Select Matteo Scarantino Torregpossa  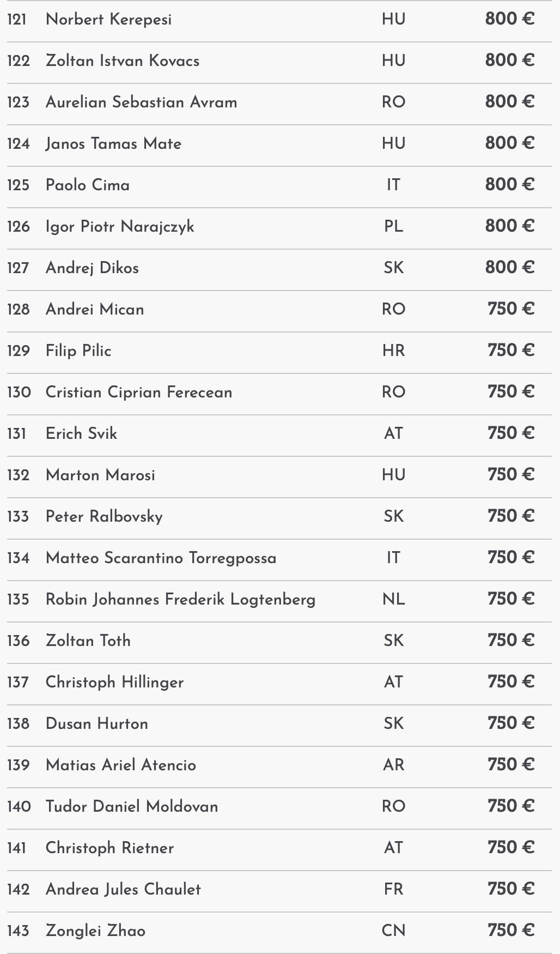click(x=161, y=558)
